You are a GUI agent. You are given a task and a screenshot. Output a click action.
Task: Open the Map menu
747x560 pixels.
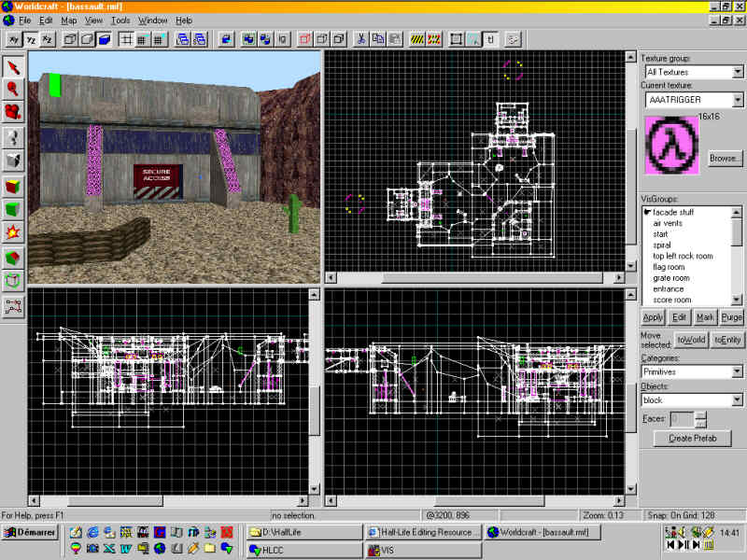69,20
